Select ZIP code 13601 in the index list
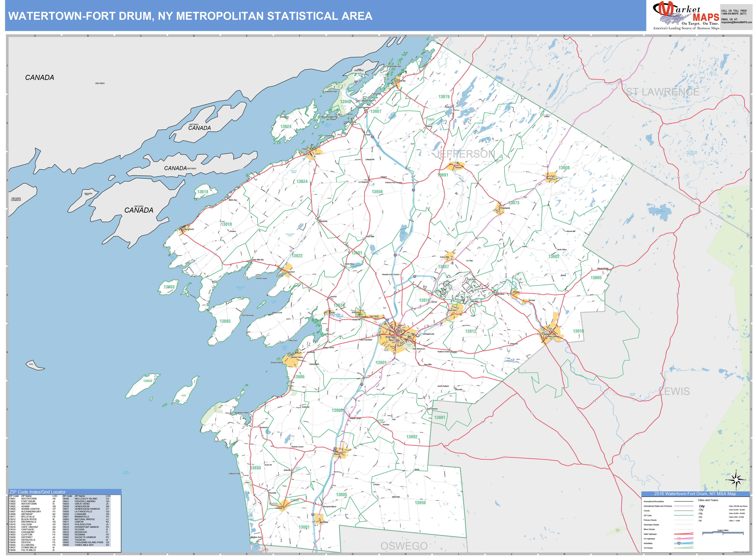 click(13, 499)
